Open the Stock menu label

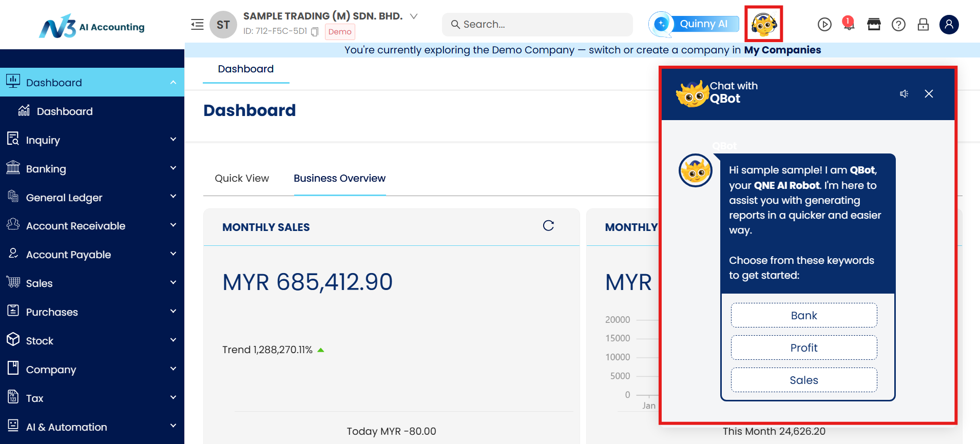coord(40,341)
